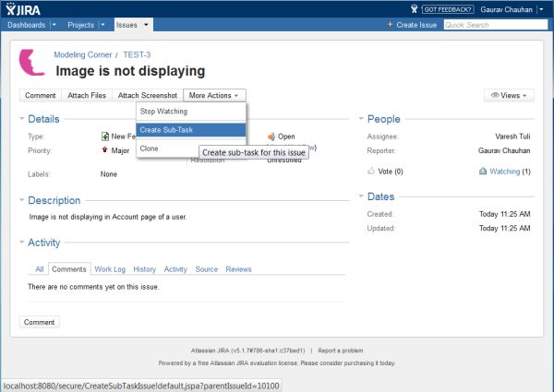Switch to the Activity tab

pyautogui.click(x=175, y=269)
